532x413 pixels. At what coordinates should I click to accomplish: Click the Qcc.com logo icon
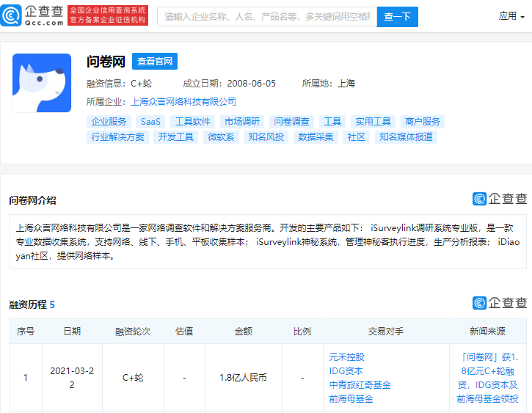pyautogui.click(x=11, y=15)
